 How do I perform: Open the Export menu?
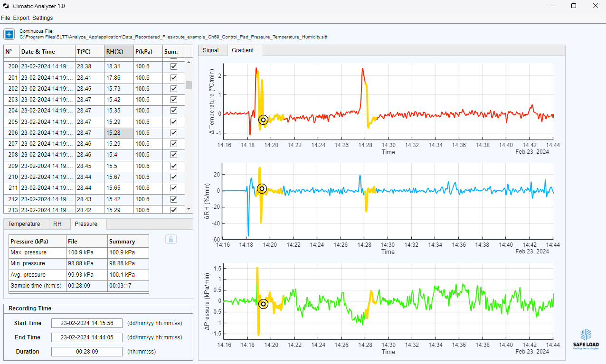21,18
